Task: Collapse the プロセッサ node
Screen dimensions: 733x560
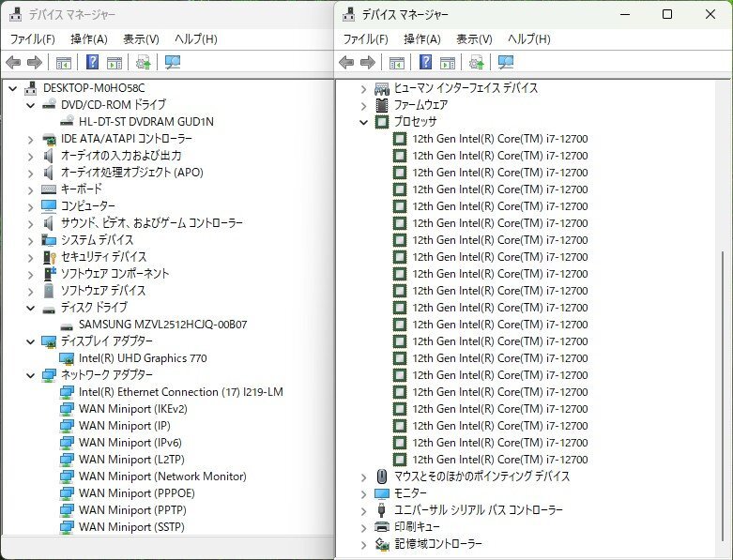Action: click(x=364, y=122)
